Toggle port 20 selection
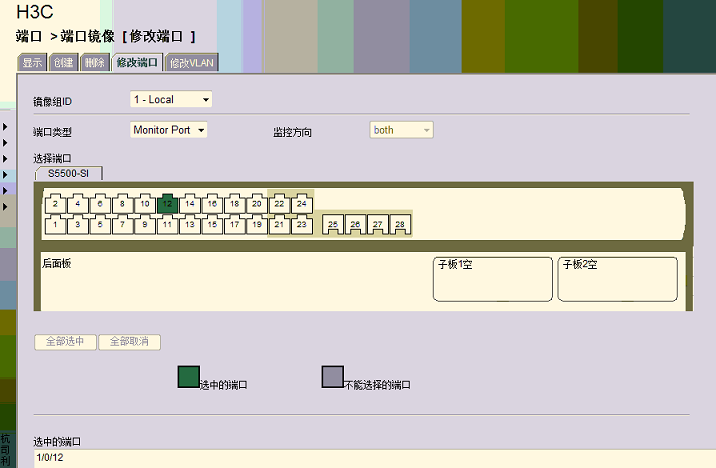The image size is (716, 468). 256,203
